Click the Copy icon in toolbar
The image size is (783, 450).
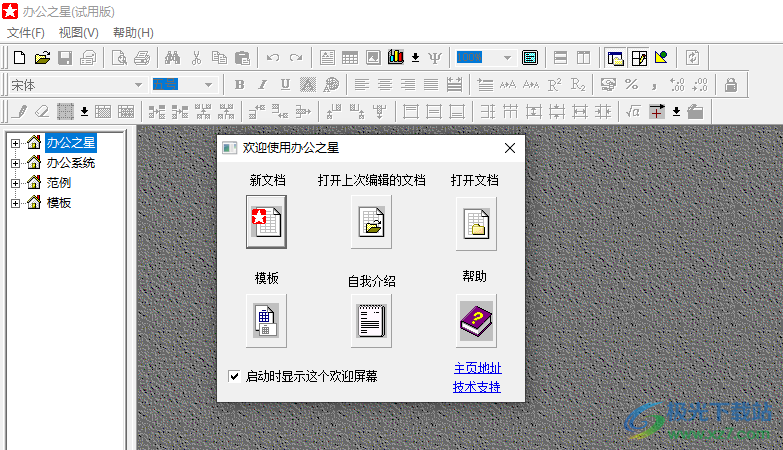[x=219, y=58]
